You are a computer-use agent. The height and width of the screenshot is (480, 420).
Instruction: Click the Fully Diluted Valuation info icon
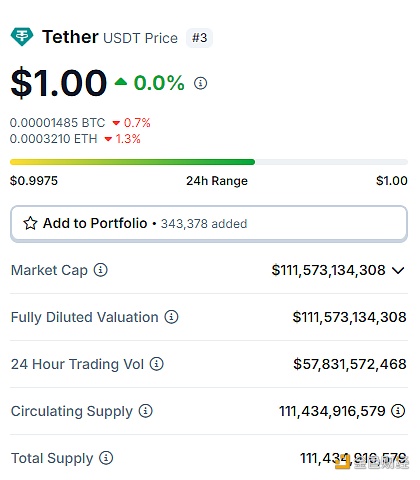171,317
